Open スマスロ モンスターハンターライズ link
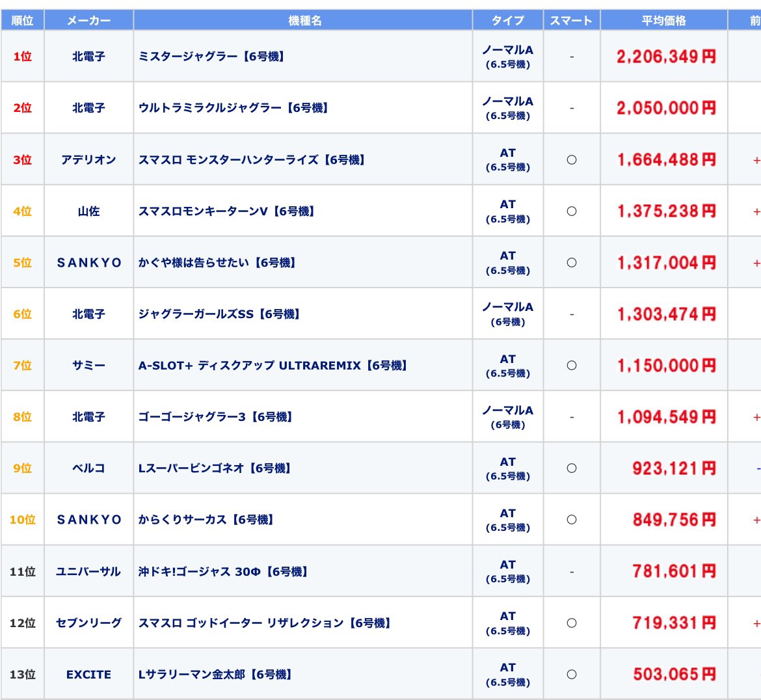 click(x=252, y=159)
